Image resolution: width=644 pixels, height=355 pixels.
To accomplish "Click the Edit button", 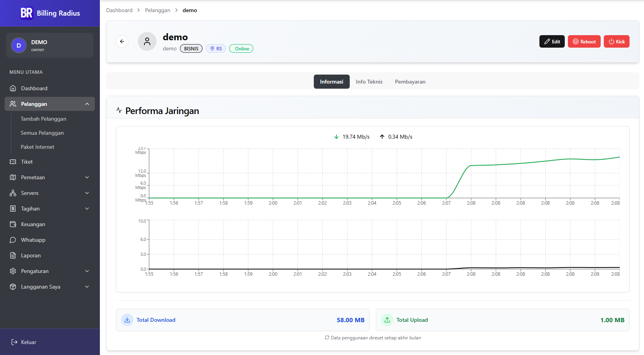I will point(552,41).
